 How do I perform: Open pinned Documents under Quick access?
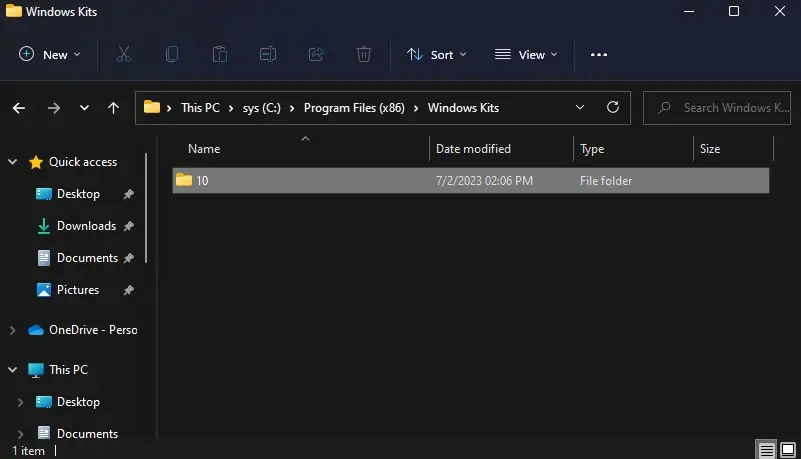coord(87,258)
